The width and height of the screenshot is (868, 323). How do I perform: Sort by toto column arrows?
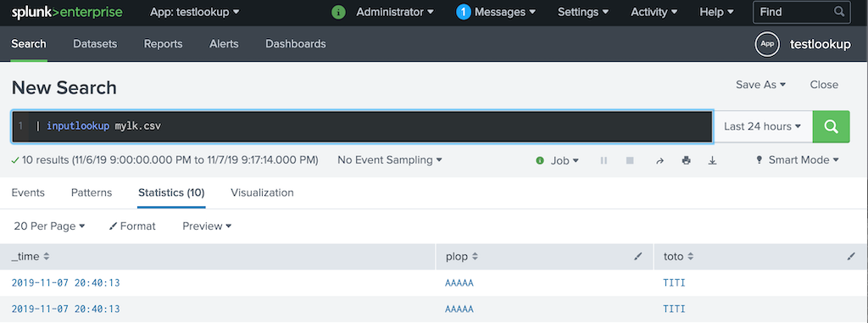coord(690,257)
